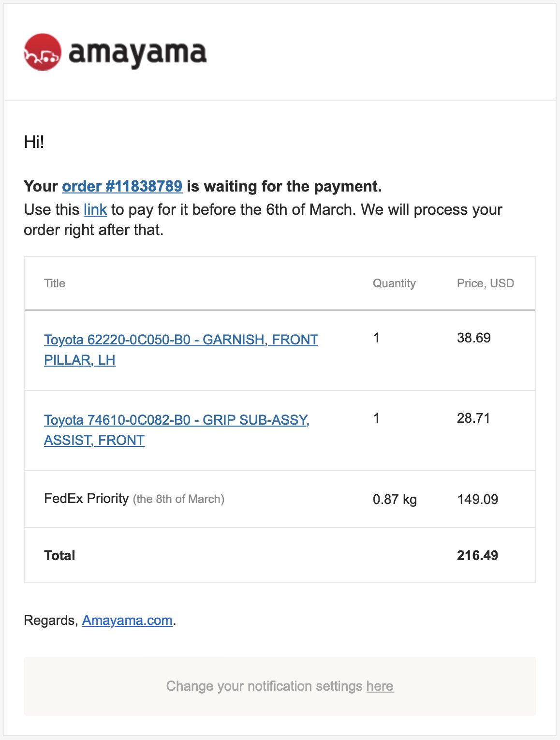560x740 pixels.
Task: Visit the Amayama.com link in the signature
Action: click(x=127, y=621)
